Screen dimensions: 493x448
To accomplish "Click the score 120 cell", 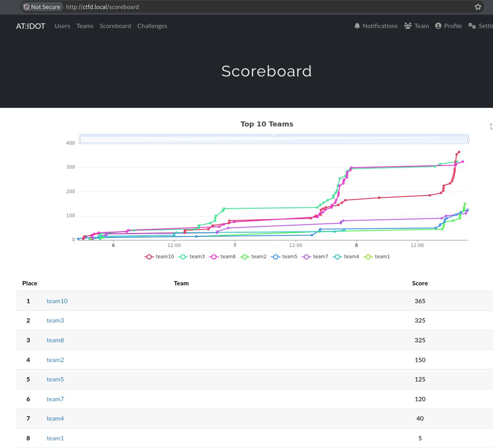I will click(x=420, y=399).
